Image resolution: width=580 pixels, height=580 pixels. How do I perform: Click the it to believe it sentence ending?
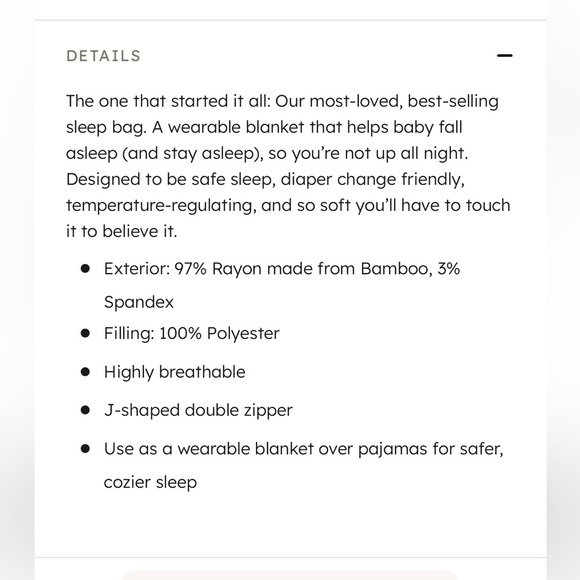pos(122,232)
